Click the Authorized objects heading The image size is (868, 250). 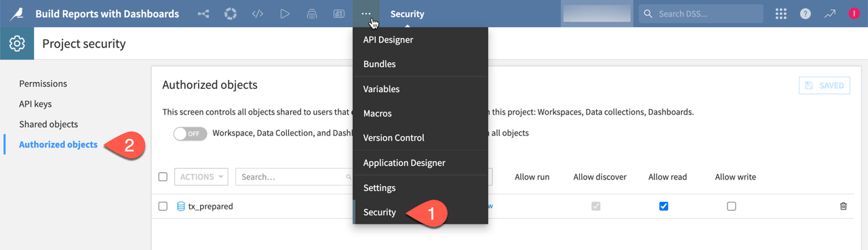(210, 85)
